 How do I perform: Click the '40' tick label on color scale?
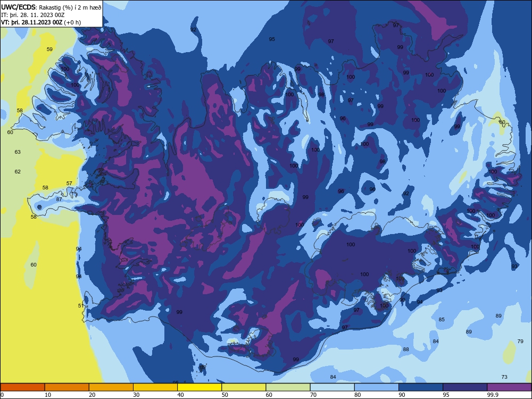[x=180, y=395]
